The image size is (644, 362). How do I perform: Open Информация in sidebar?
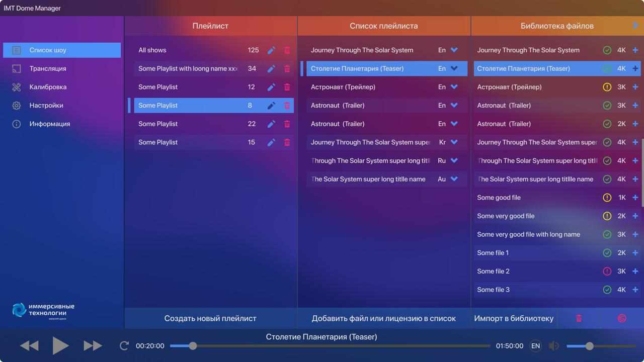coord(62,124)
